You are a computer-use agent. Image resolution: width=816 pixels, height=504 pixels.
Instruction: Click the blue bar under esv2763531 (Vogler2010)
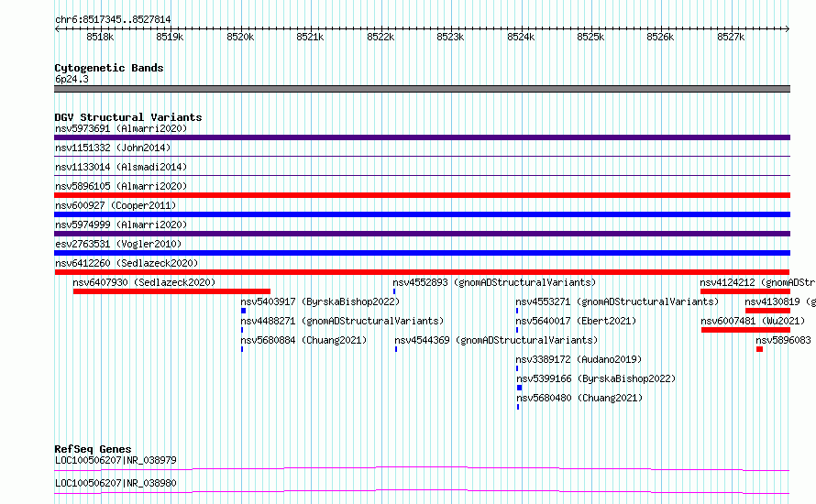422,253
